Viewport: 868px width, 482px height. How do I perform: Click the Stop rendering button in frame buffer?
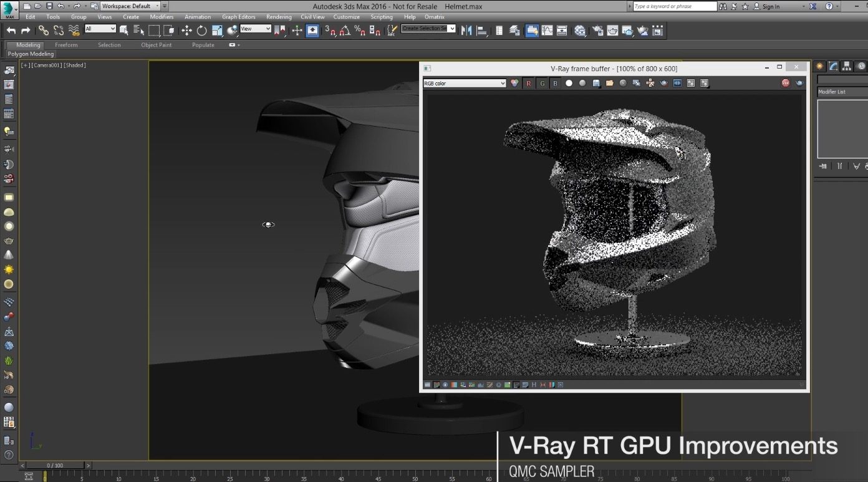(x=786, y=83)
